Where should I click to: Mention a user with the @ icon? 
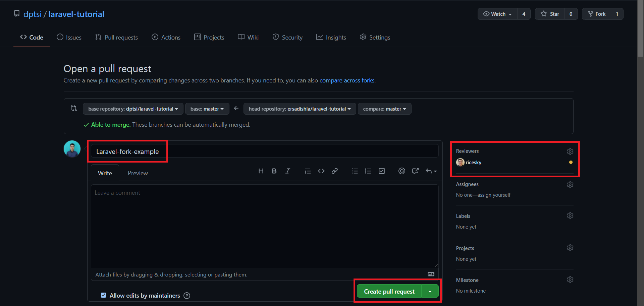point(401,171)
